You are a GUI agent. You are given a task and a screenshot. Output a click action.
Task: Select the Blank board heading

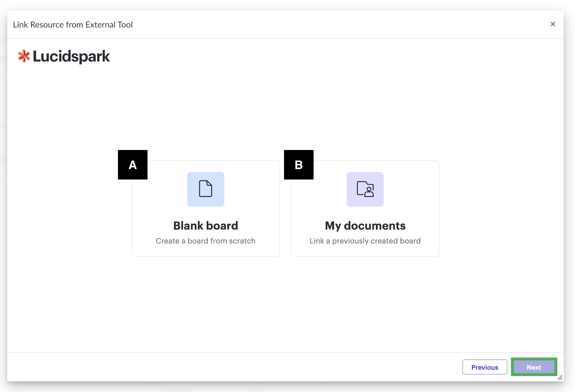pos(205,226)
